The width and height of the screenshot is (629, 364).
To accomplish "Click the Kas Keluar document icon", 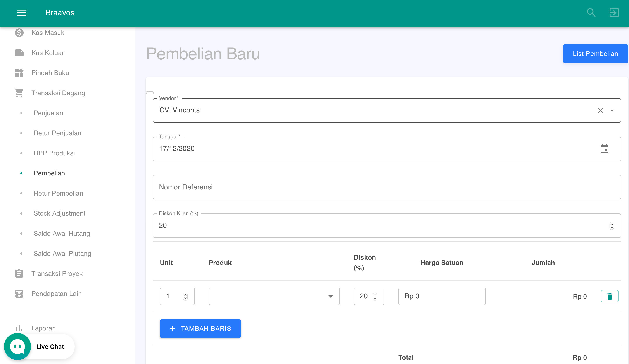I will pyautogui.click(x=19, y=53).
